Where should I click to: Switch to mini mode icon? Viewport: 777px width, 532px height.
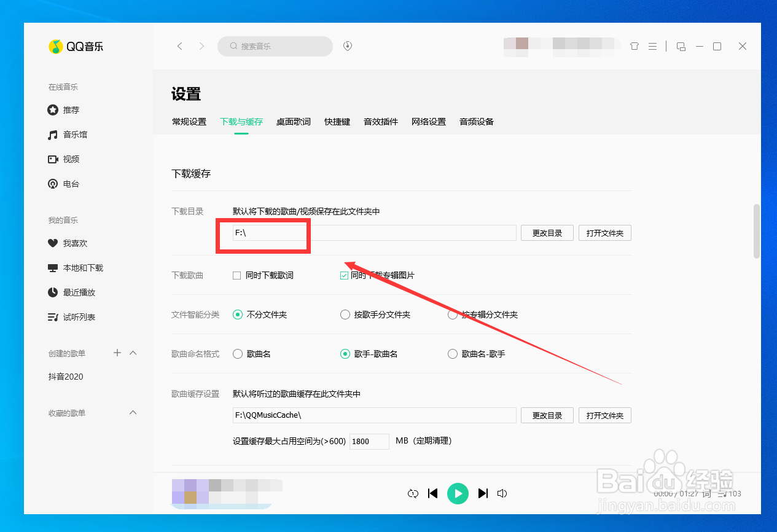pos(681,46)
